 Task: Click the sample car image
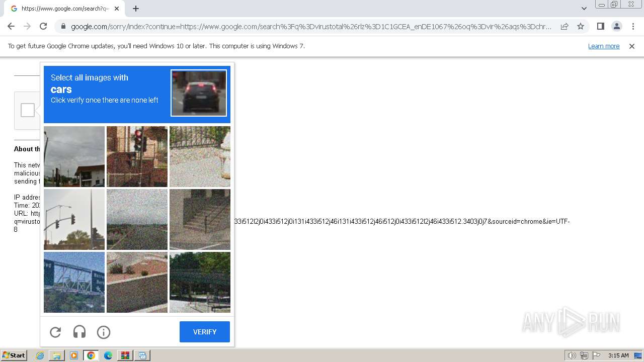(x=199, y=93)
